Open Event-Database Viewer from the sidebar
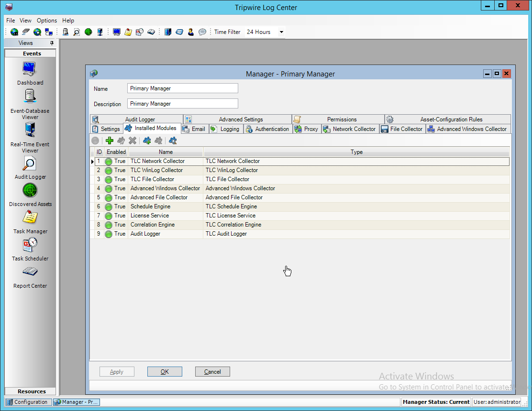532x411 pixels. [30, 104]
